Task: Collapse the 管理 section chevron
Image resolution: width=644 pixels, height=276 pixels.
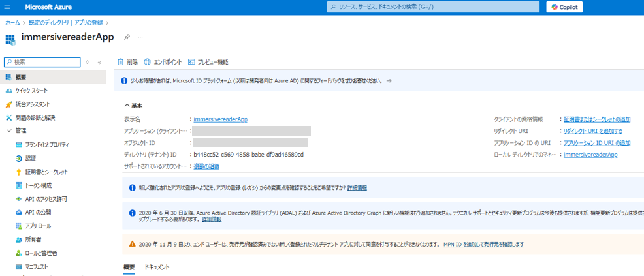Action: (x=8, y=131)
